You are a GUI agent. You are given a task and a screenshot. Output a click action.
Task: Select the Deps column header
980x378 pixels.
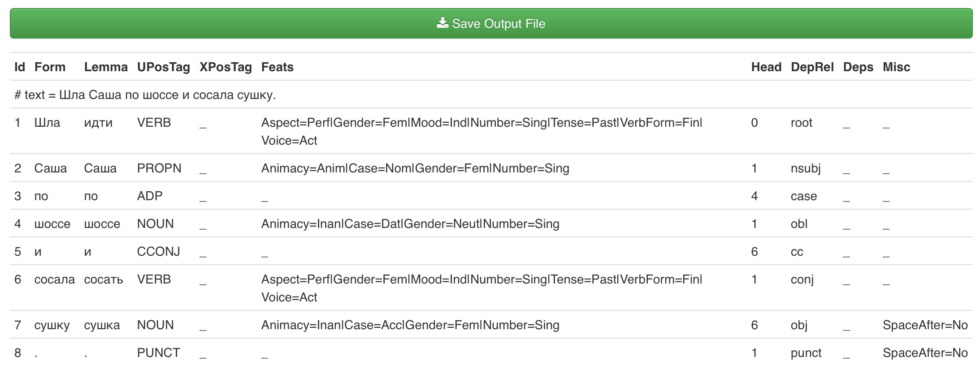(858, 67)
